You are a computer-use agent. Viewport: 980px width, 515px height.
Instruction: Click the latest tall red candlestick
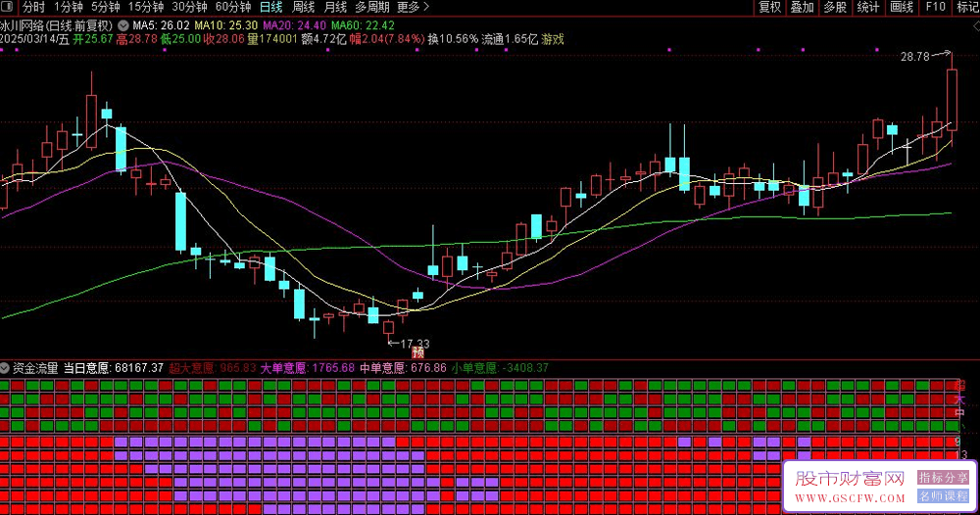click(x=952, y=100)
